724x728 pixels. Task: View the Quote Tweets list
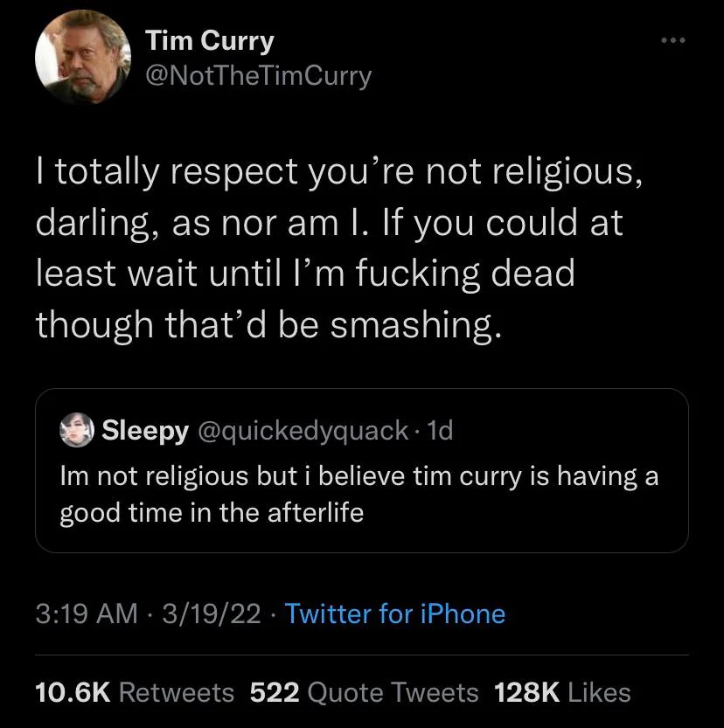click(x=364, y=693)
